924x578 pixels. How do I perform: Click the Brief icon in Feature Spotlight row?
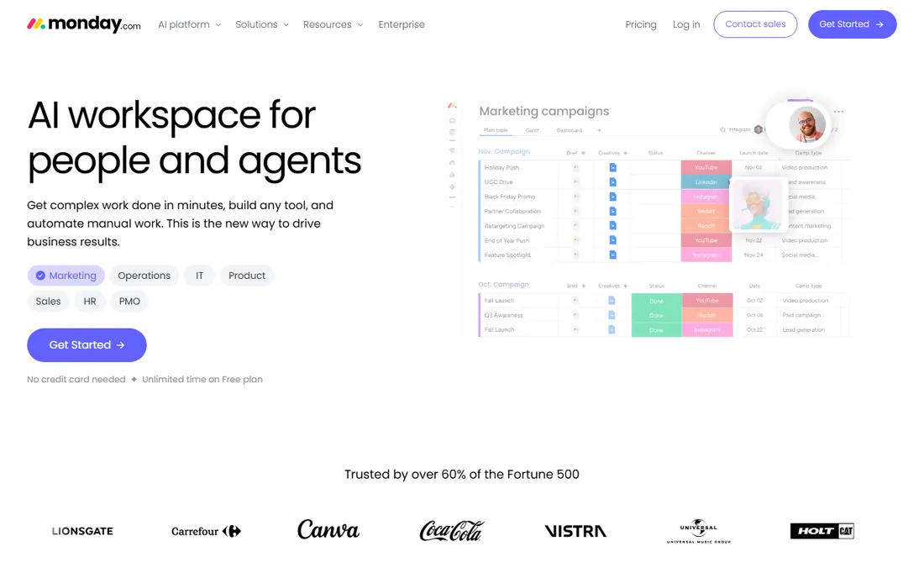(x=575, y=255)
